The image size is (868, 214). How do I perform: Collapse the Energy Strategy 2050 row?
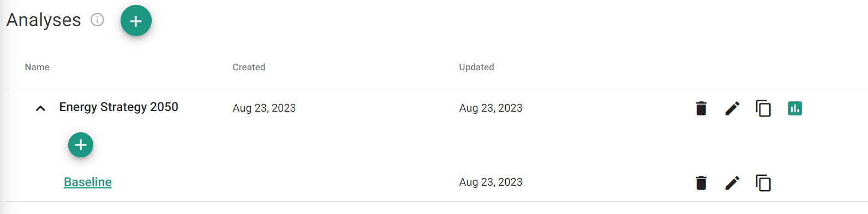[40, 108]
